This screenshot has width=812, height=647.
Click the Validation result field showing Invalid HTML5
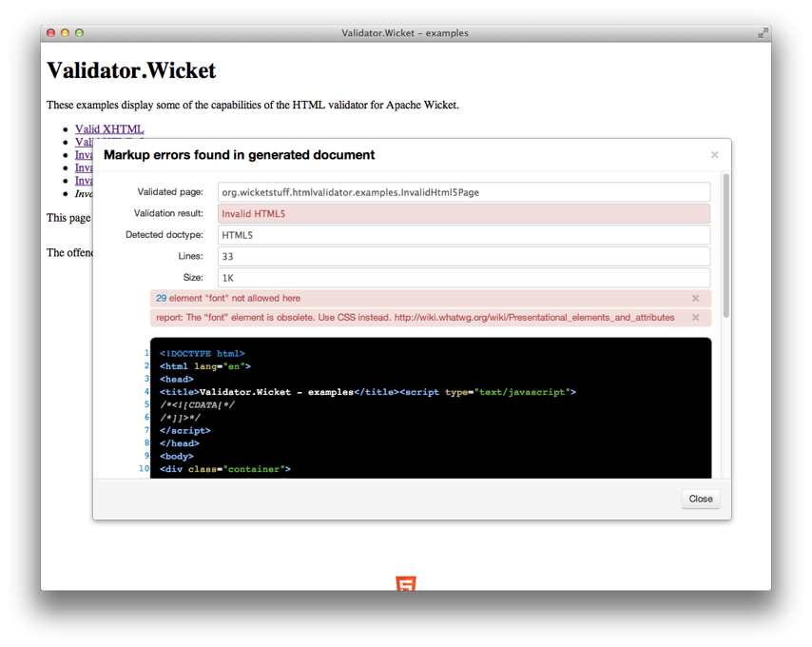click(x=464, y=213)
